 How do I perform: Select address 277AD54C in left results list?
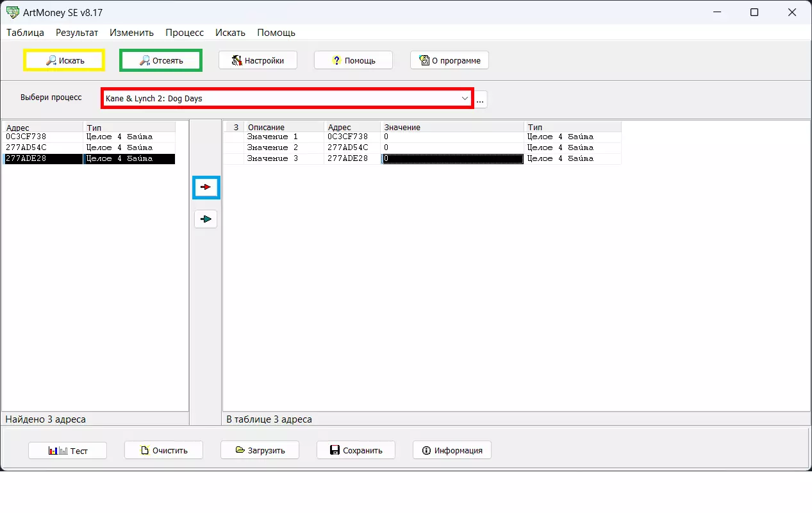89,147
